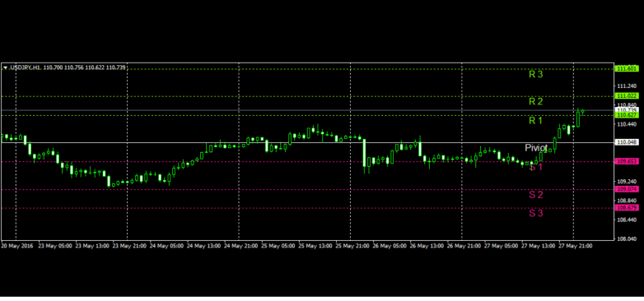Click the 27 May 05:00 time label
Image resolution: width=644 pixels, height=301 pixels.
point(502,246)
